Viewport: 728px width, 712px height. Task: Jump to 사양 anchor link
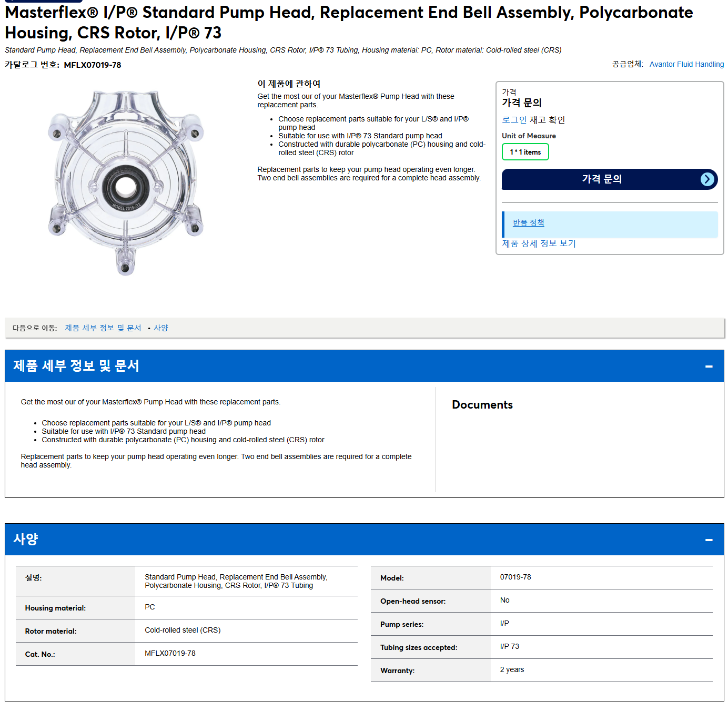click(x=161, y=328)
